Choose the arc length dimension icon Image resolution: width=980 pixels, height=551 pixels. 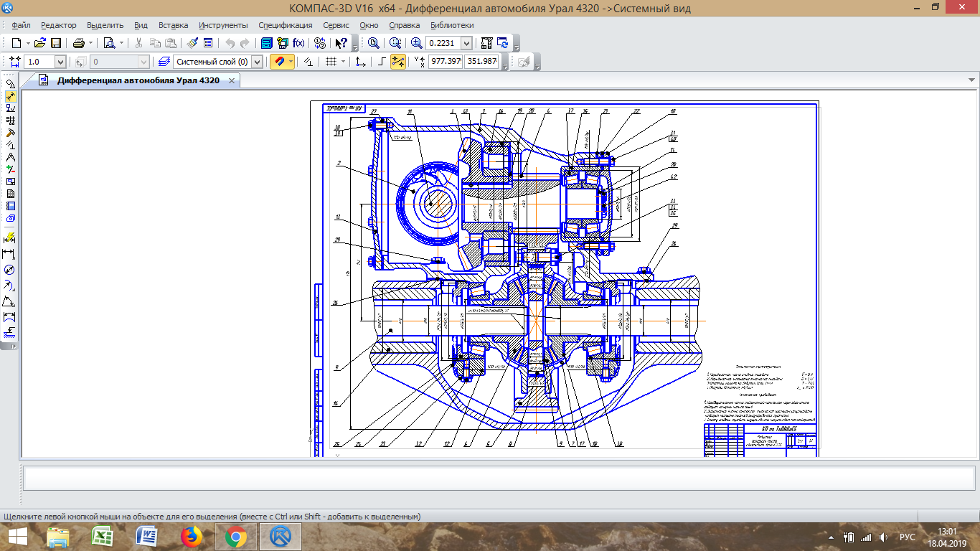(10, 317)
